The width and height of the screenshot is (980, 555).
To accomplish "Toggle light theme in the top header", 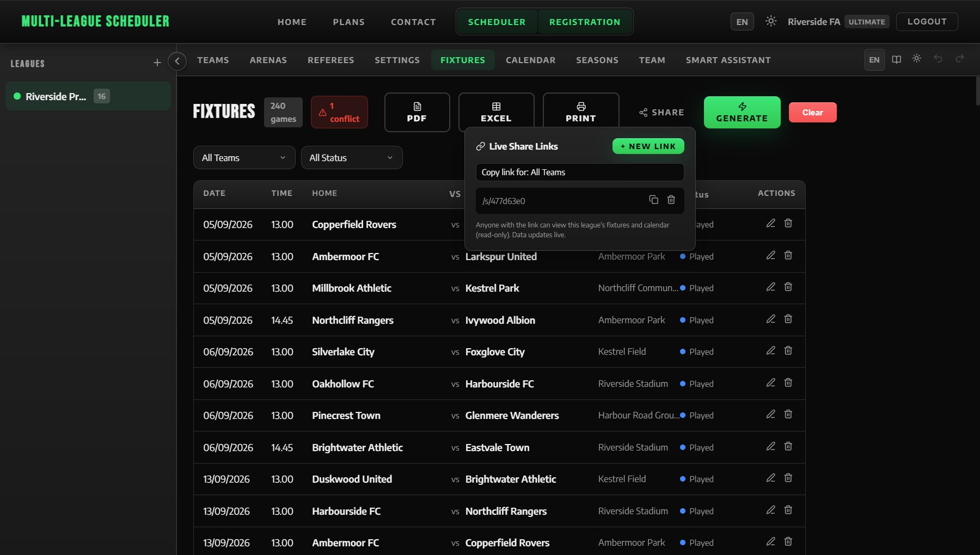I will 770,21.
